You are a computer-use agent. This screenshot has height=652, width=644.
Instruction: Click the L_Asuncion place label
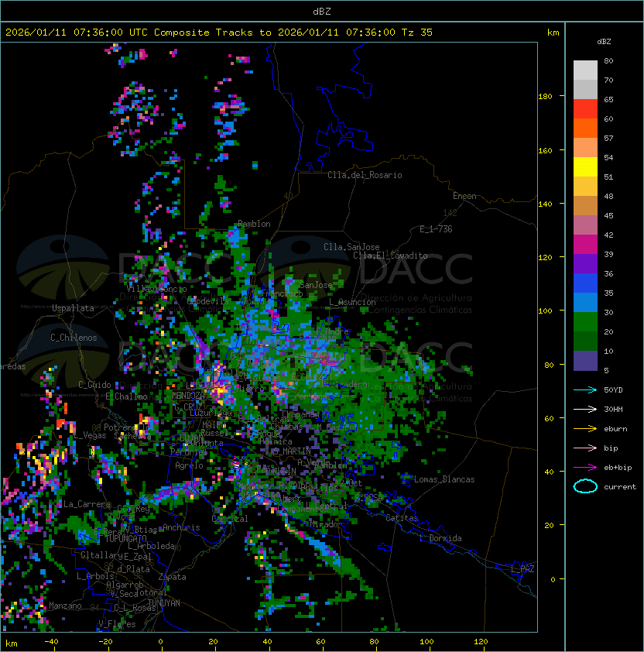pos(352,302)
